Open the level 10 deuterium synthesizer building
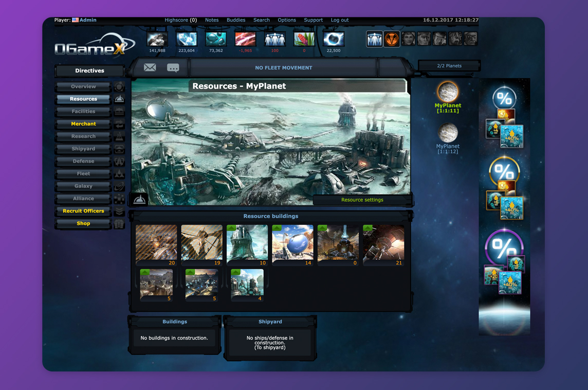The height and width of the screenshot is (390, 588). [x=247, y=245]
